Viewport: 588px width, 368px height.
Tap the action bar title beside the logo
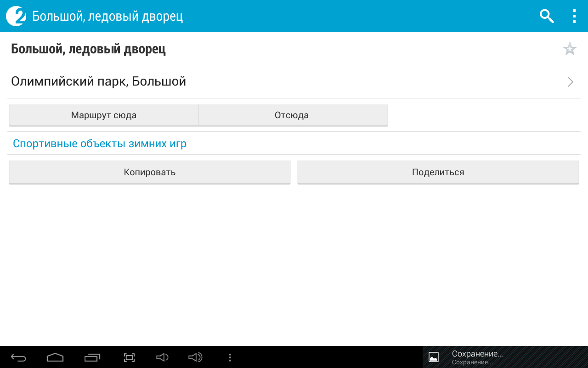pos(107,17)
